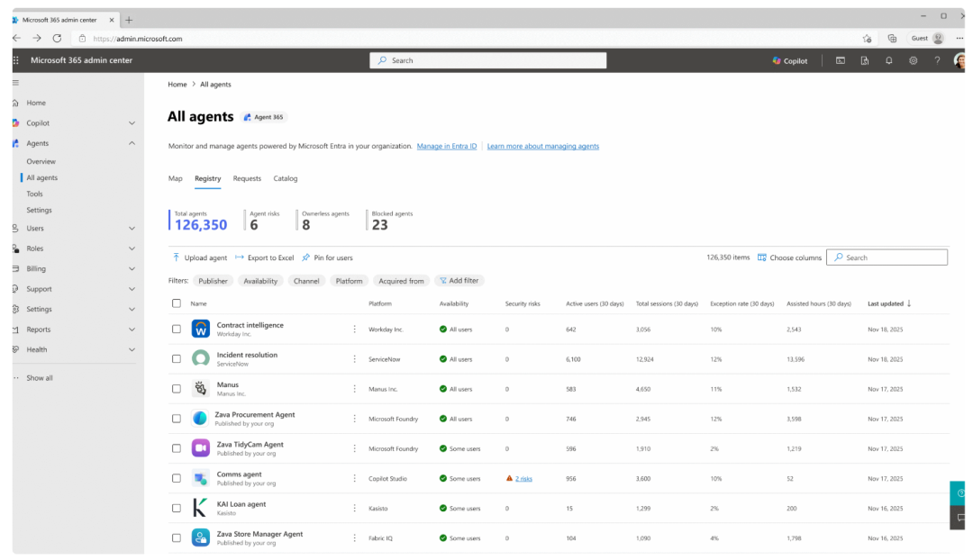Click the help question mark icon
Viewport: 973px width, 560px height.
937,61
